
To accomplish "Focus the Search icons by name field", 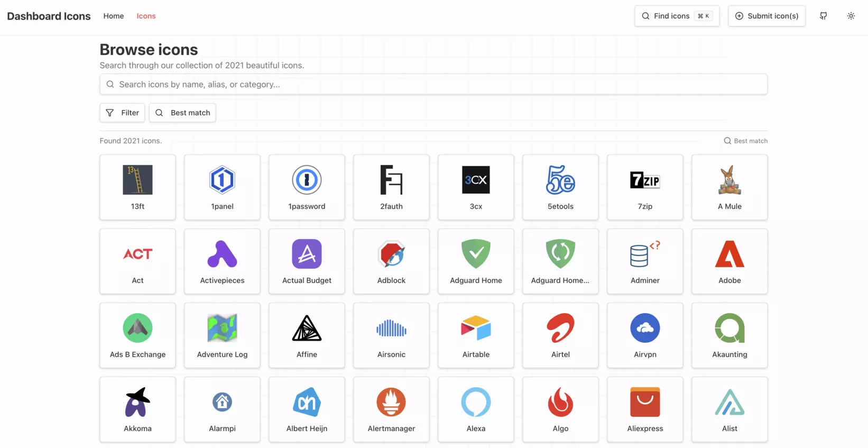I will point(433,84).
